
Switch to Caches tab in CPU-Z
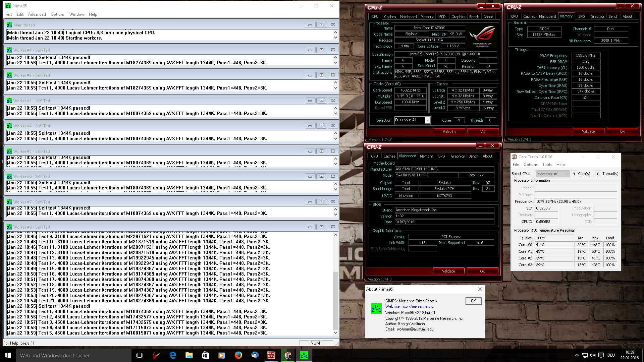point(390,17)
